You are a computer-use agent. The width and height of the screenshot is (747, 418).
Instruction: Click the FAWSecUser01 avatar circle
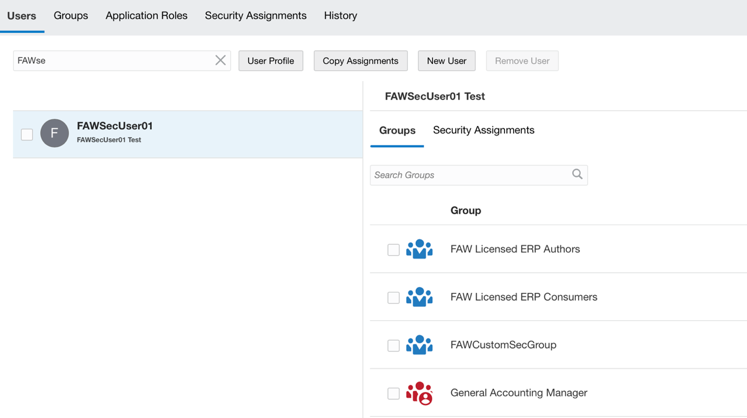[55, 133]
